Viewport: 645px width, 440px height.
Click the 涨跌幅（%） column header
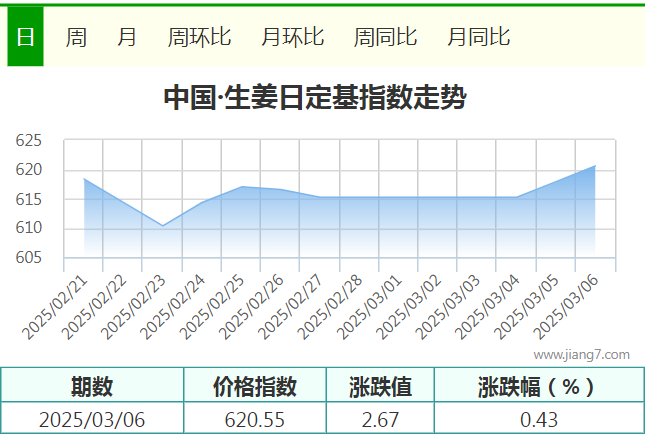pyautogui.click(x=538, y=387)
